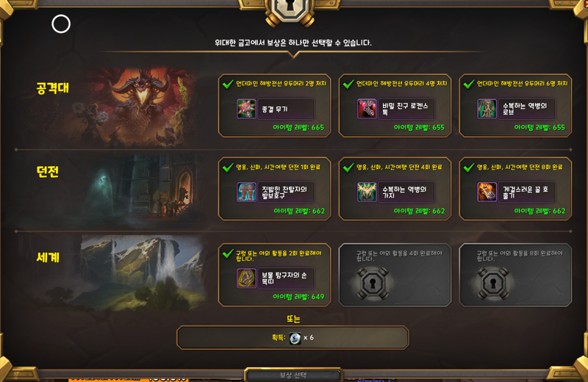Choose the 수복하는 역병의 로브 icon
Viewport: 588px width, 382px height.
(x=487, y=109)
